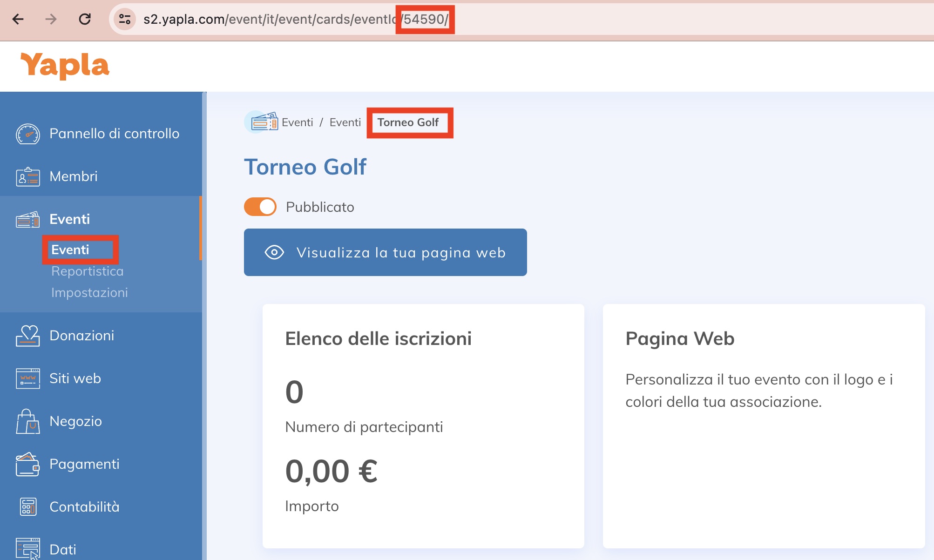Open the Contabilità section
934x560 pixels.
pyautogui.click(x=85, y=507)
